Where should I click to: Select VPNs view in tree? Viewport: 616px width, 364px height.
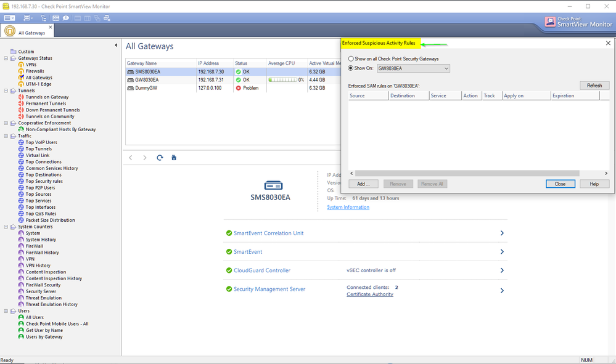tap(31, 64)
